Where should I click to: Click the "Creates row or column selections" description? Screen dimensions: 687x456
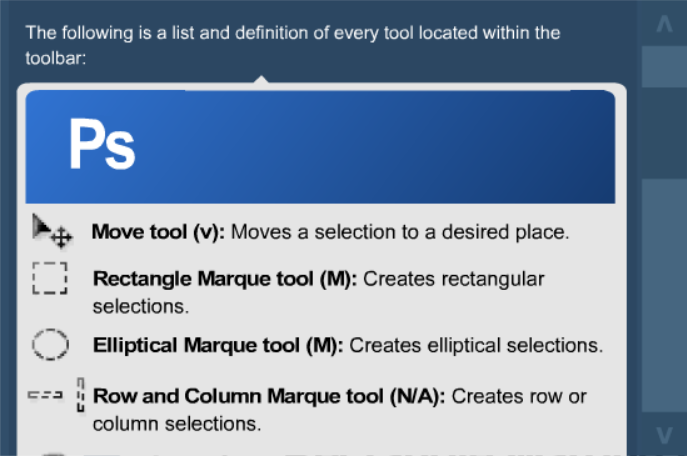(520, 397)
